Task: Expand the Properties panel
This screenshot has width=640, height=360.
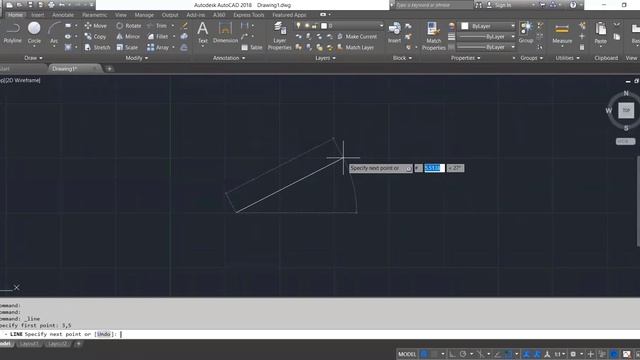Action: point(465,58)
